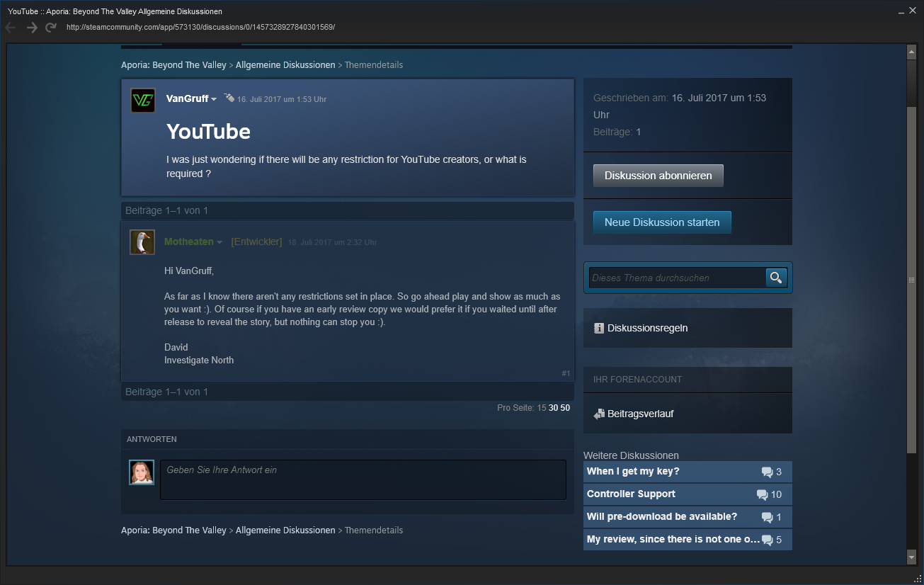The image size is (924, 585).
Task: Open the Controller Support discussion
Action: point(631,494)
